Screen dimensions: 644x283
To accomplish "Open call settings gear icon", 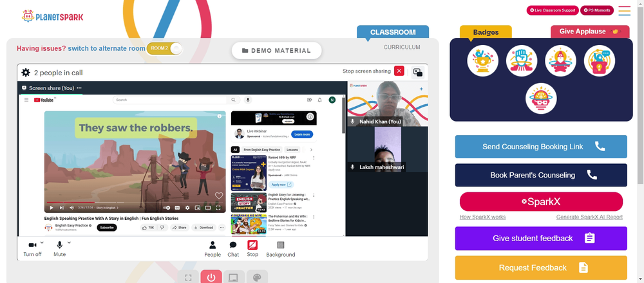I will tap(26, 73).
